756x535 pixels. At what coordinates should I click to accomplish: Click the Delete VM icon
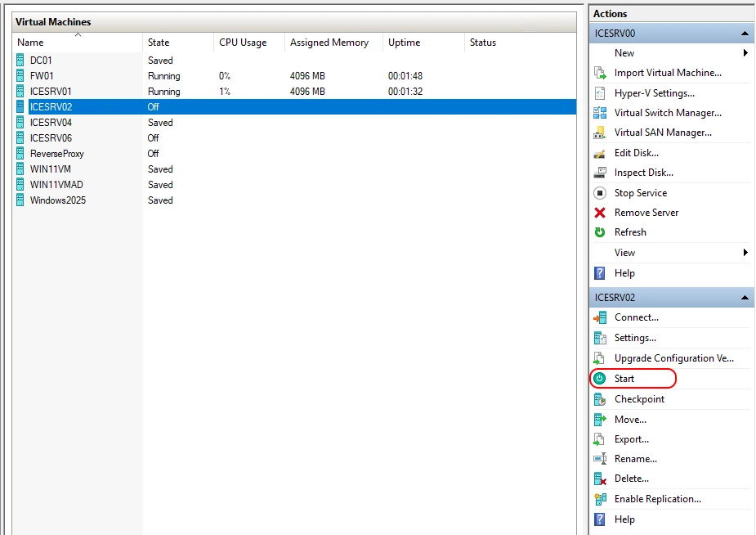[600, 479]
